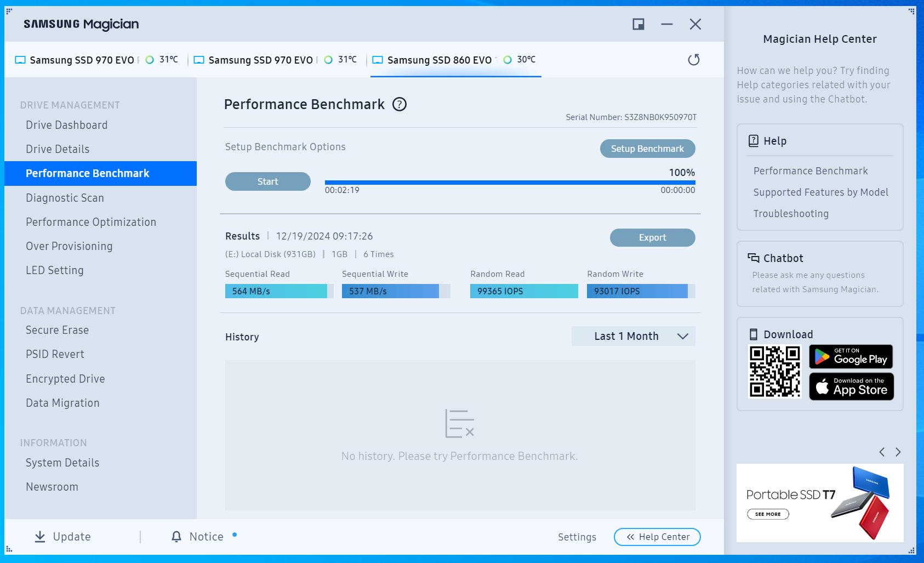Screen dimensions: 924x563
Task: Click the SEE MORE button on T7 banner
Action: click(768, 514)
